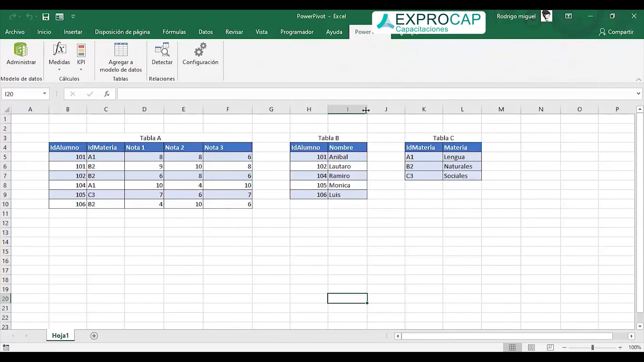Click the user profile picture
Image resolution: width=644 pixels, height=362 pixels.
546,16
